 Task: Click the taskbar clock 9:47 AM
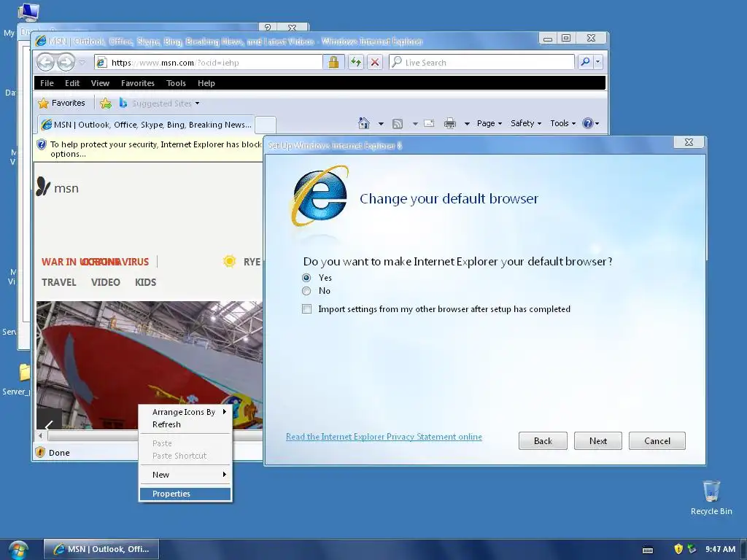[720, 549]
